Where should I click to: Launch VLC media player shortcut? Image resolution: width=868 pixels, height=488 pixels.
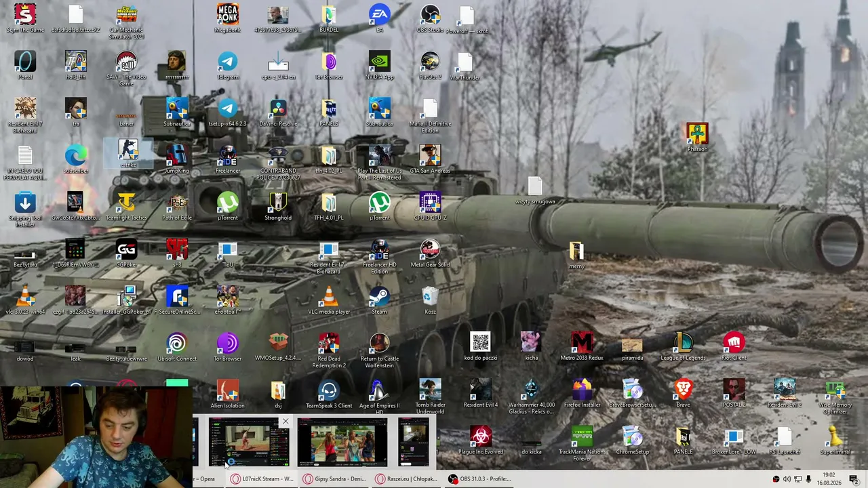pyautogui.click(x=329, y=300)
